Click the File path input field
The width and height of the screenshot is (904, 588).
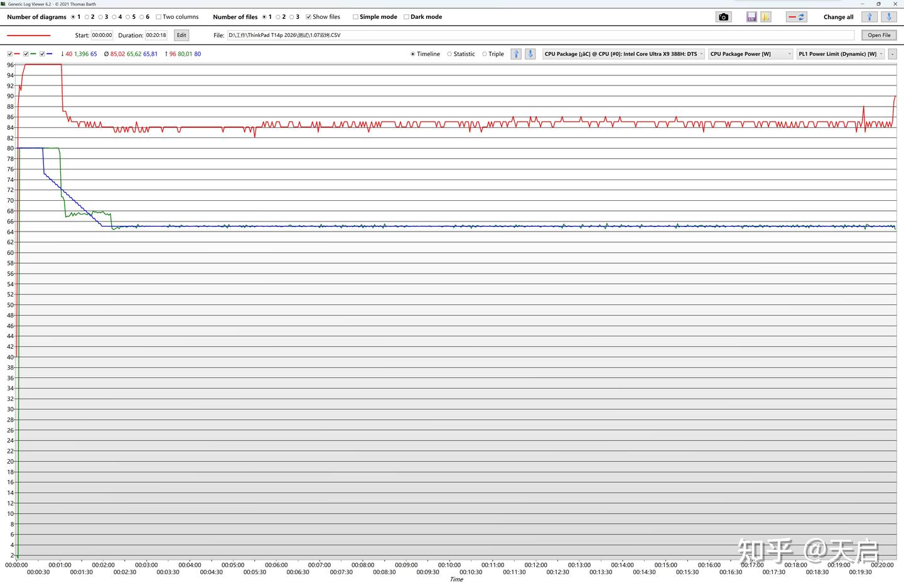pyautogui.click(x=541, y=35)
